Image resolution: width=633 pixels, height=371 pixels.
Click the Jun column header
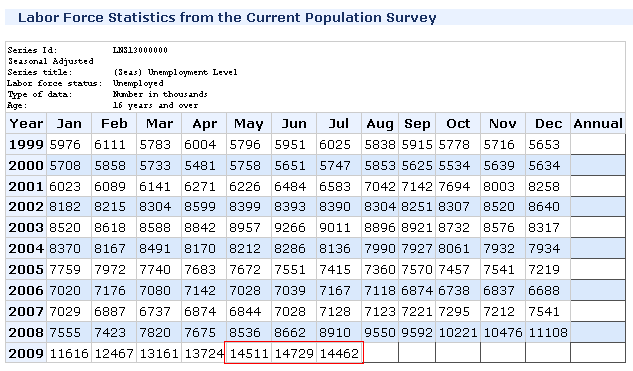[x=294, y=124]
